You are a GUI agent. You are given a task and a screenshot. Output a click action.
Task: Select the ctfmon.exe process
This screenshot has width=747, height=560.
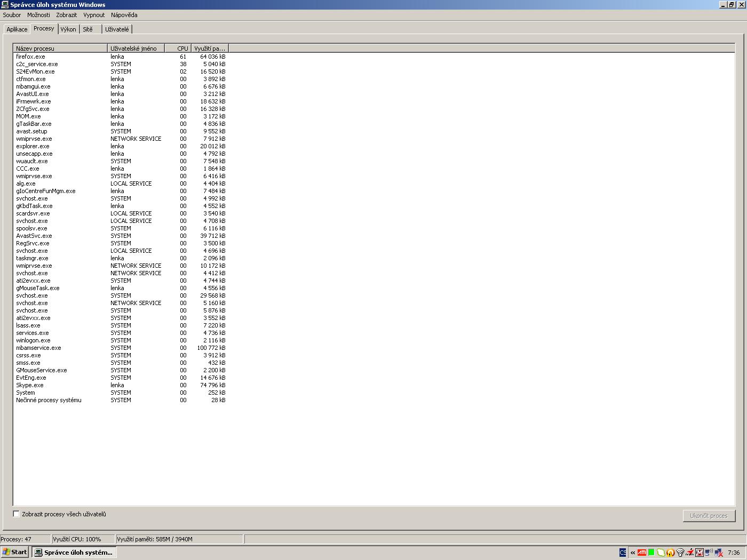click(x=121, y=79)
